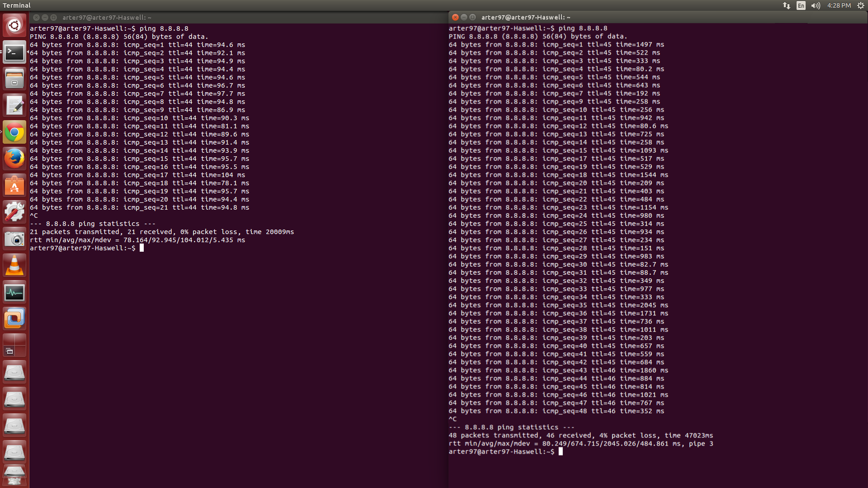The height and width of the screenshot is (488, 868).
Task: Click the right terminal's '48 packets transmitted' line
Action: [x=581, y=436]
